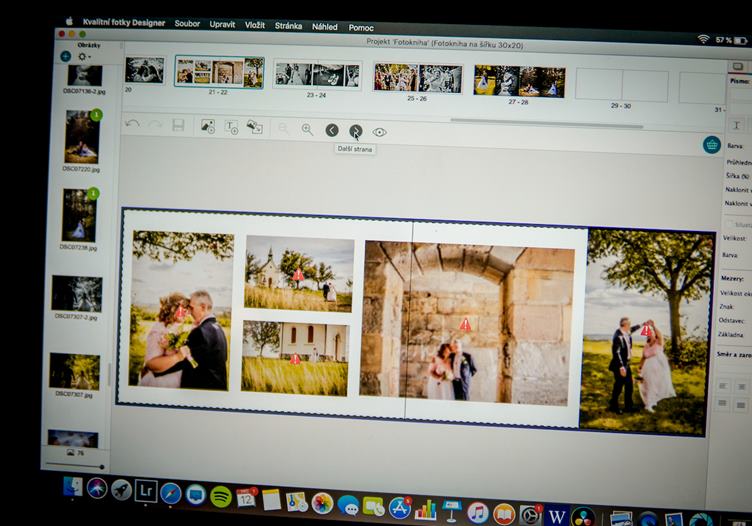The height and width of the screenshot is (526, 752).
Task: Click the warning triangle on the embracing couple photo
Action: tap(180, 312)
